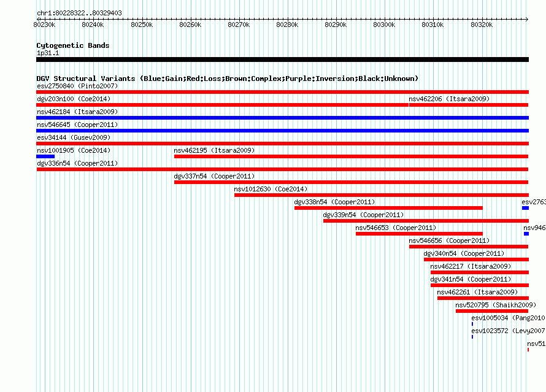
Task: Select the red loss bar of esv2750840
Action: pyautogui.click(x=282, y=92)
